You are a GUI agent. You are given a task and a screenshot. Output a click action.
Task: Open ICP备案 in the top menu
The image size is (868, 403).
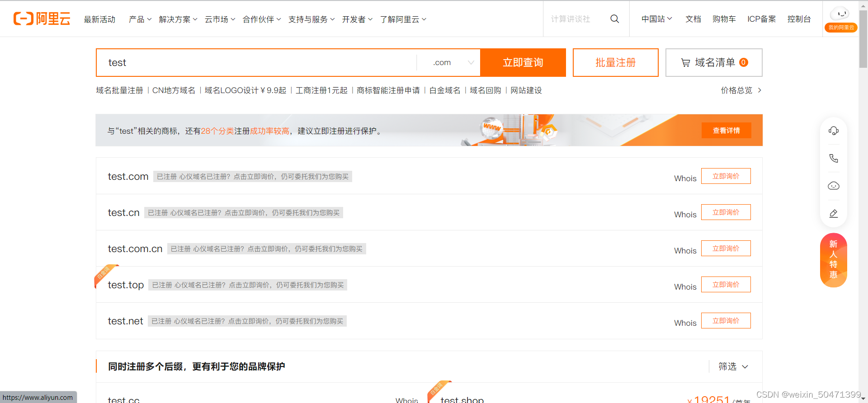coord(761,19)
